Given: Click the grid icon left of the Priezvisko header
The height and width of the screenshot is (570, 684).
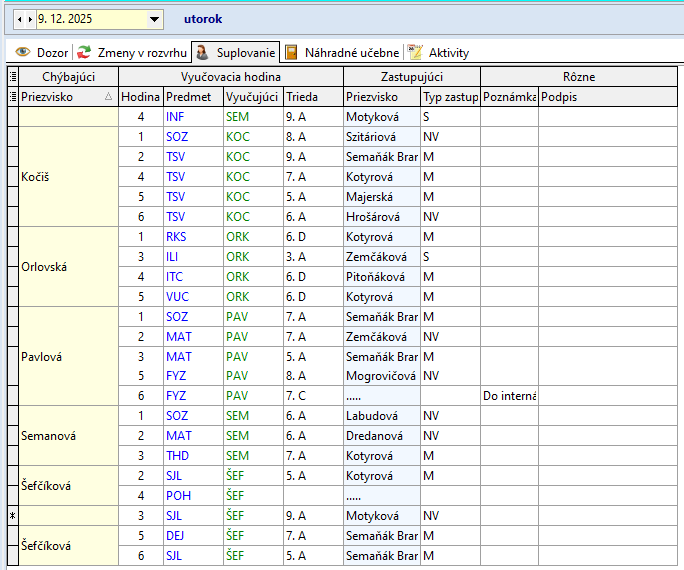Looking at the screenshot, I should coord(12,97).
